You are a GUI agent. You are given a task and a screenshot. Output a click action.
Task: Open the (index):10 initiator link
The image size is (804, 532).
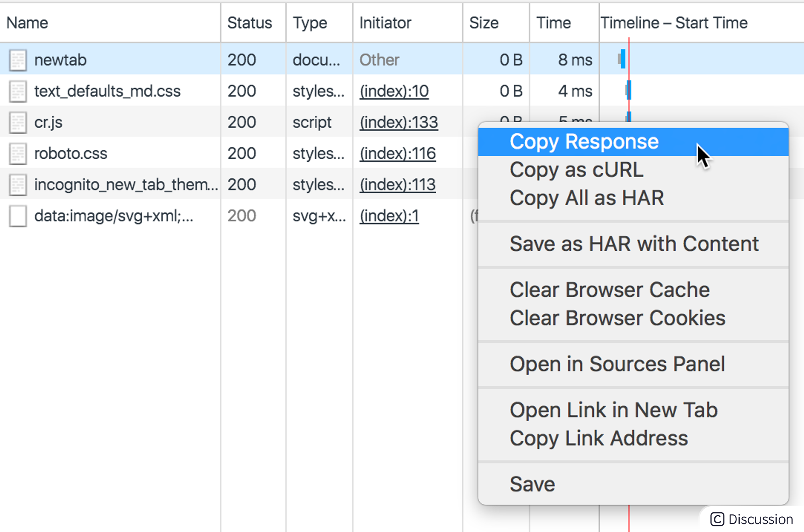(394, 91)
